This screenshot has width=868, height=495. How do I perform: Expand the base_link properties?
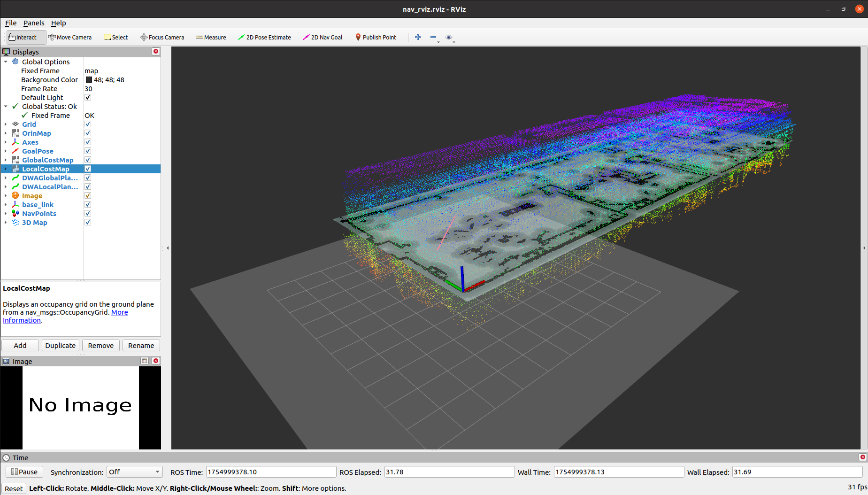coord(6,204)
